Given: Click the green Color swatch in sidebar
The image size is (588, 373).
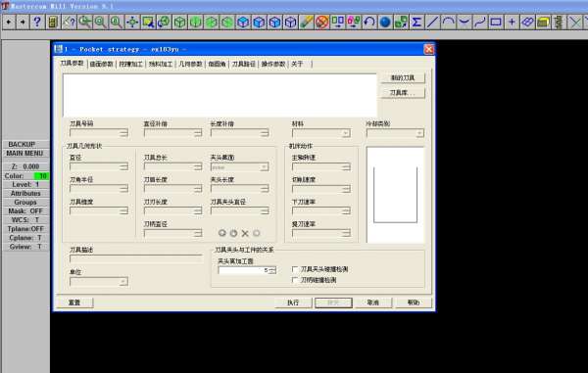Looking at the screenshot, I should (x=41, y=175).
